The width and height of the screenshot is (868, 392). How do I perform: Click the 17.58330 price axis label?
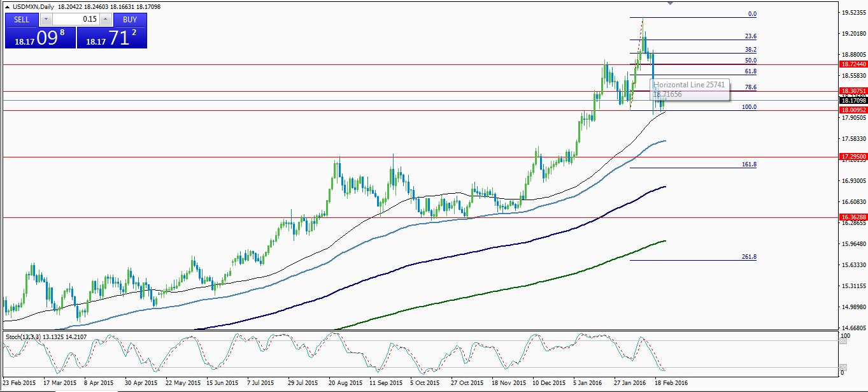click(853, 139)
